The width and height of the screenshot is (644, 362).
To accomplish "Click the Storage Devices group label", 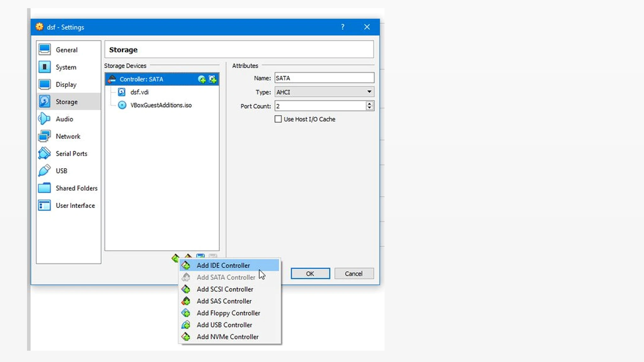I will click(125, 66).
